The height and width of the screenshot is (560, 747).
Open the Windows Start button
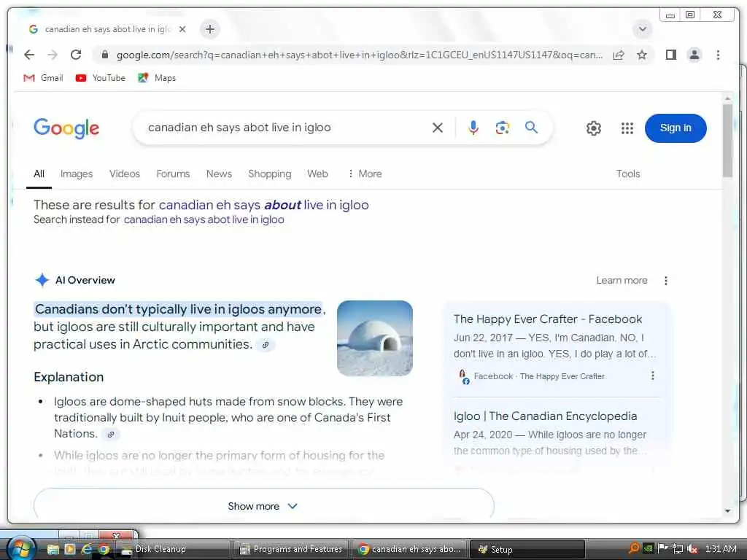coord(20,548)
